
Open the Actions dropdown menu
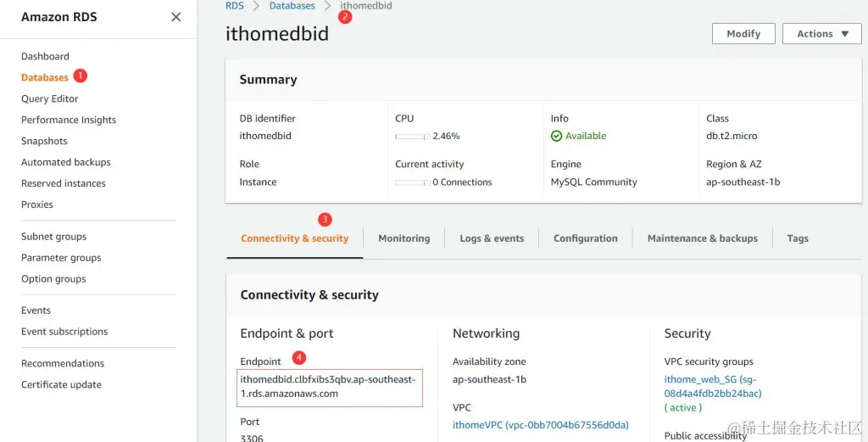pos(822,34)
